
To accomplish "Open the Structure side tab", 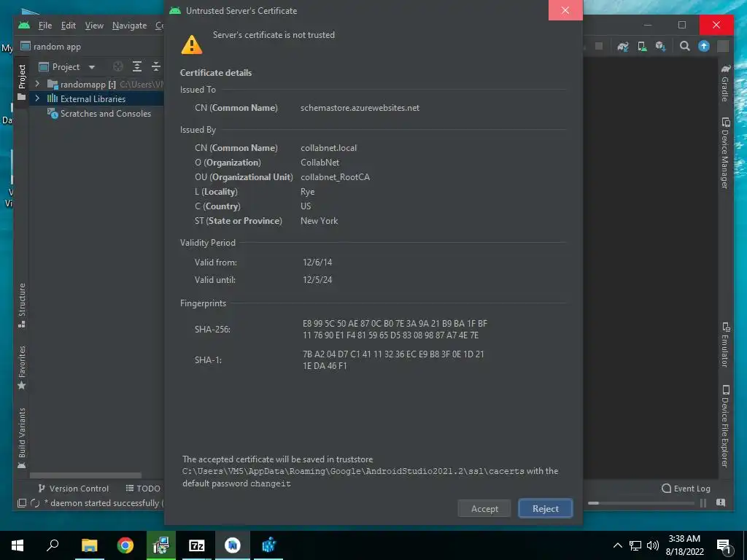I will pos(21,305).
